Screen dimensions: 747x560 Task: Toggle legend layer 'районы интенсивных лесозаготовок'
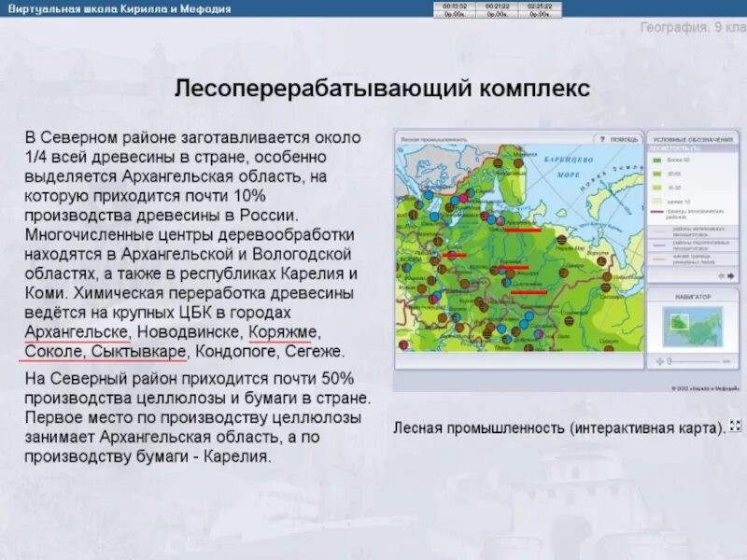pos(693,231)
